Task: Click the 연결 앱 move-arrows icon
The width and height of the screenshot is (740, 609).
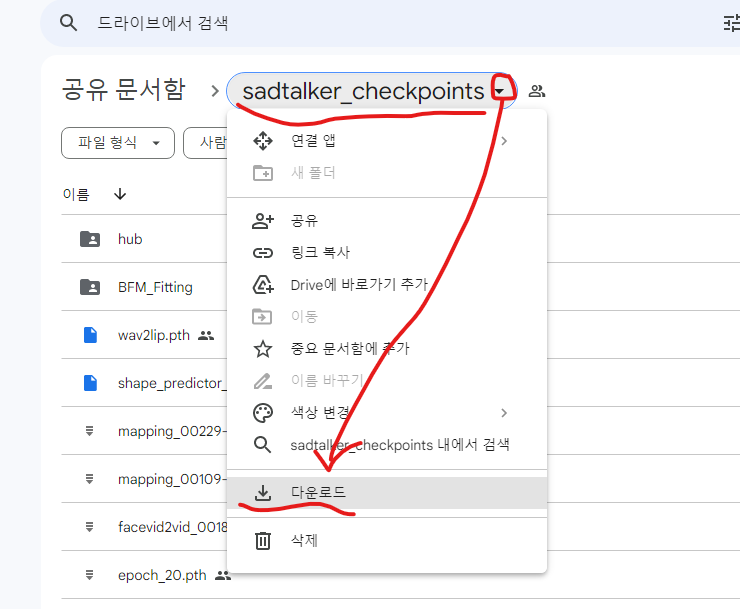Action: (x=263, y=141)
